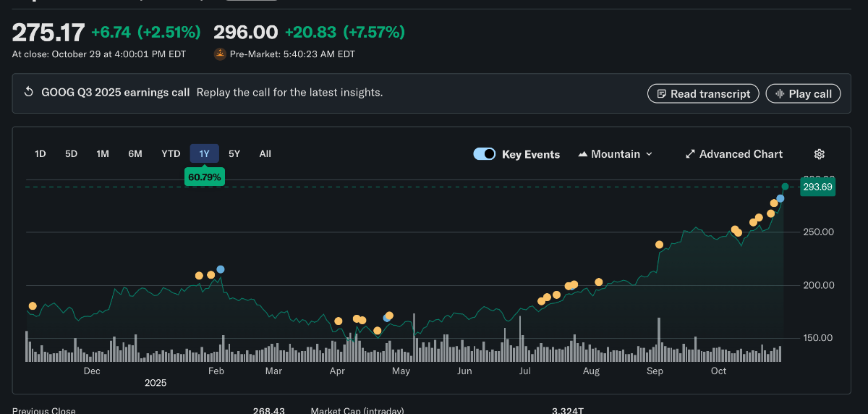
Task: Toggle the Key Events switch off
Action: [485, 154]
